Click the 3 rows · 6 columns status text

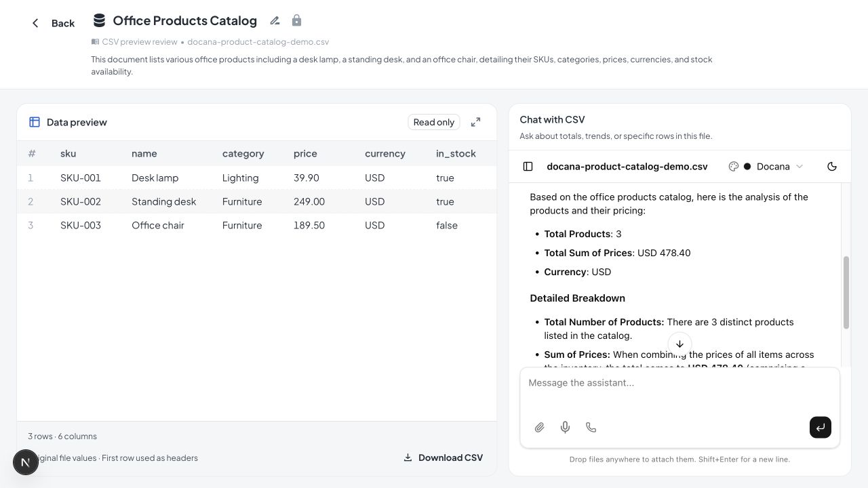pyautogui.click(x=62, y=436)
